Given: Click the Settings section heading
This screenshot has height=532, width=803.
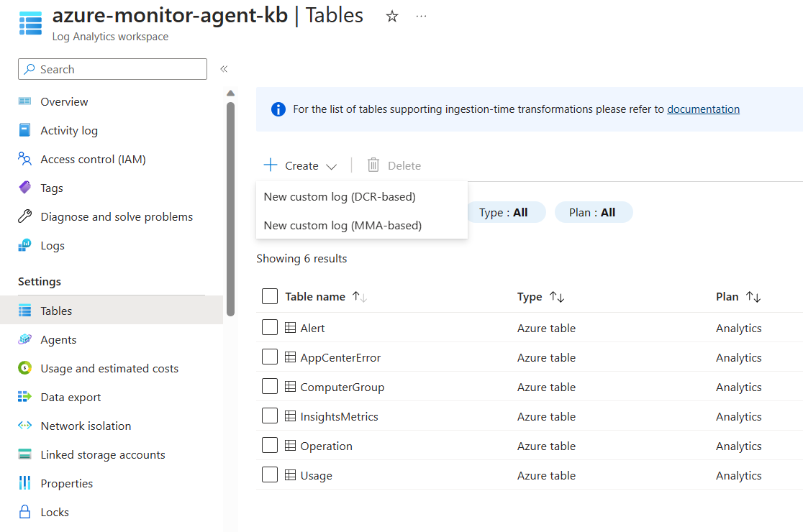Looking at the screenshot, I should click(x=40, y=281).
